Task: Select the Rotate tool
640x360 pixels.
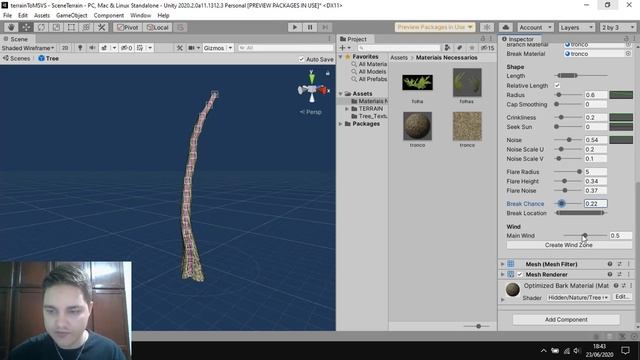Action: (x=41, y=27)
